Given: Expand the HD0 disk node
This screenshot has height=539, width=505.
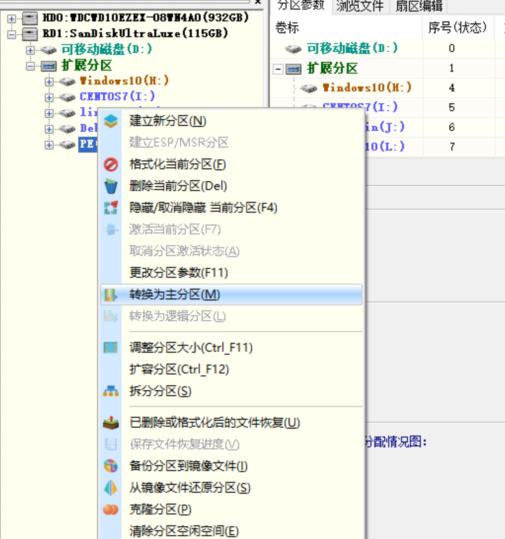Looking at the screenshot, I should (12, 18).
